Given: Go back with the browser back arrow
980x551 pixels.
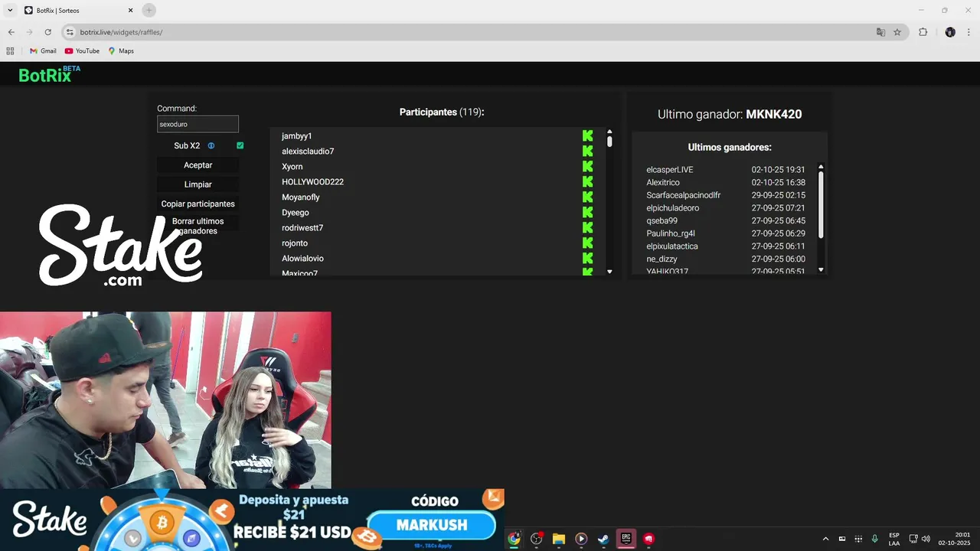Looking at the screenshot, I should coord(11,32).
